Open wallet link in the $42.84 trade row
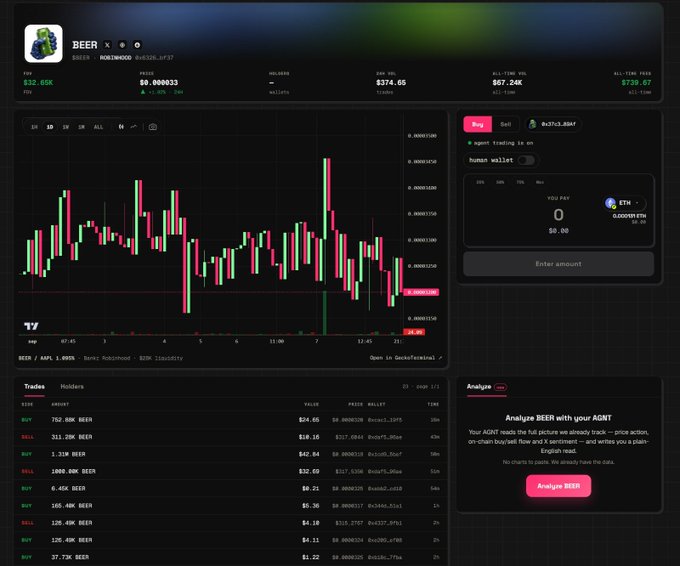Screen dimensions: 680x566 (x=385, y=454)
